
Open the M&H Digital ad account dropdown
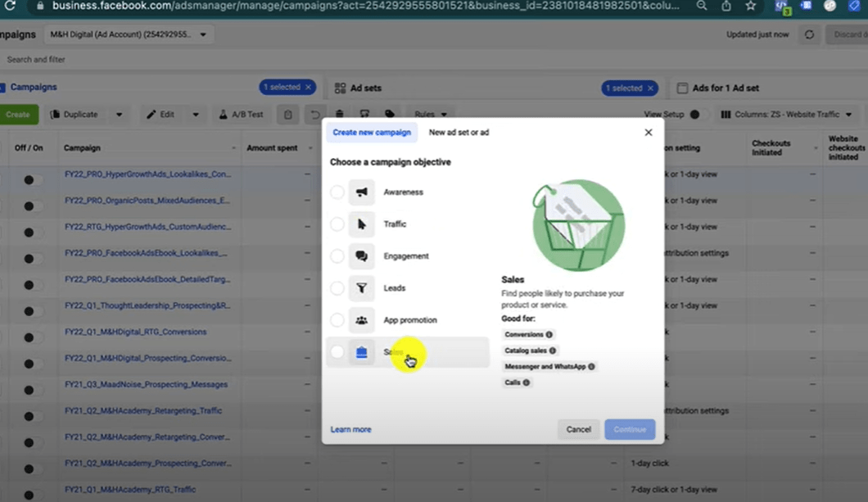129,34
